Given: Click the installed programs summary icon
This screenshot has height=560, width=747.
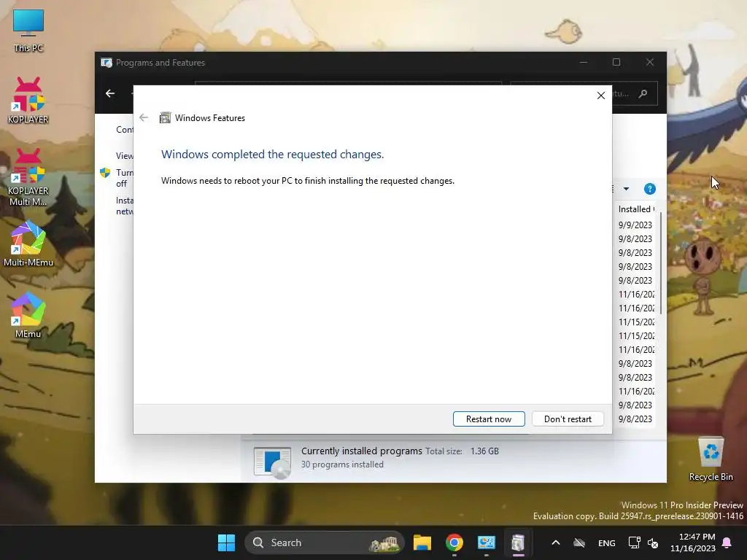Looking at the screenshot, I should (272, 462).
